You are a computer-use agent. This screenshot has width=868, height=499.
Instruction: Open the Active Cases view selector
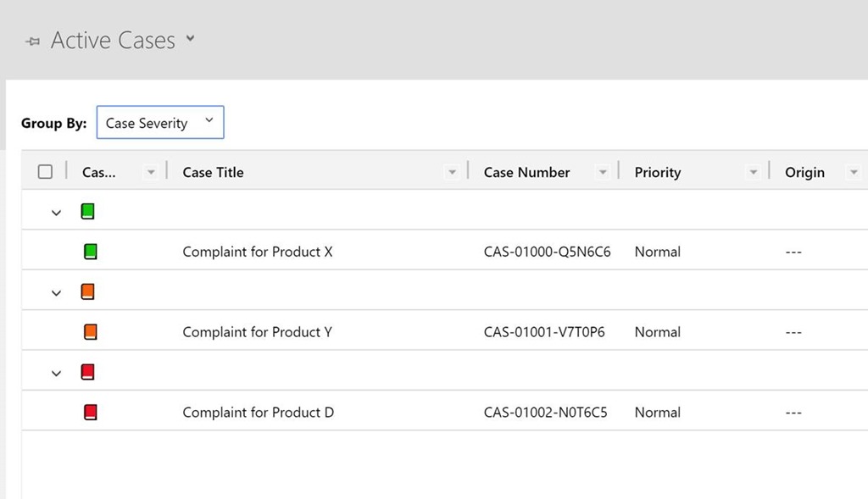tap(190, 39)
